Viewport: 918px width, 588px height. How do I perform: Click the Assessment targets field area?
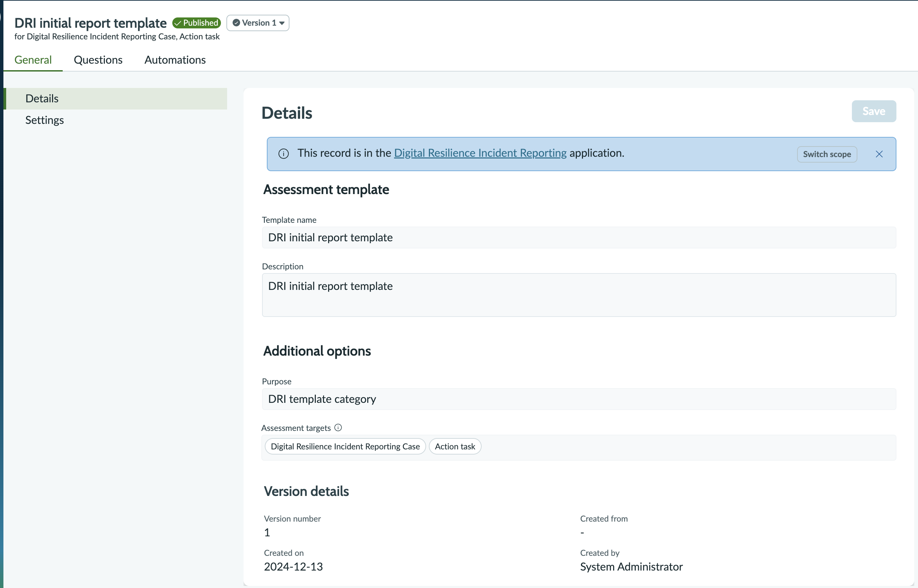[579, 447]
